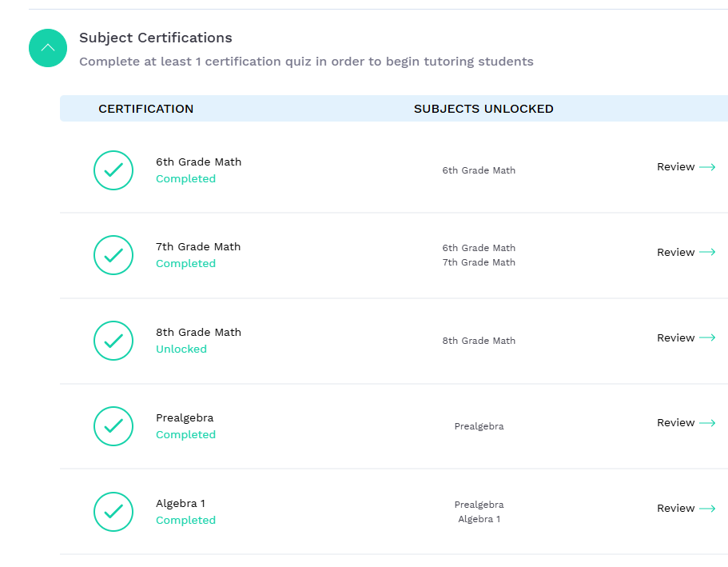Click the 8th Grade Math checkmark icon
Screen dimensions: 728x567
coord(113,341)
